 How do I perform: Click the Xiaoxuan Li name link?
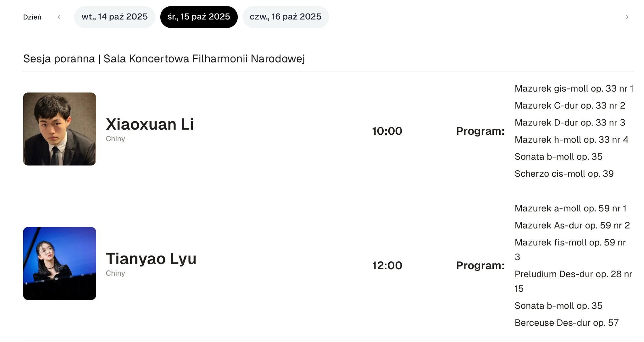click(x=150, y=124)
